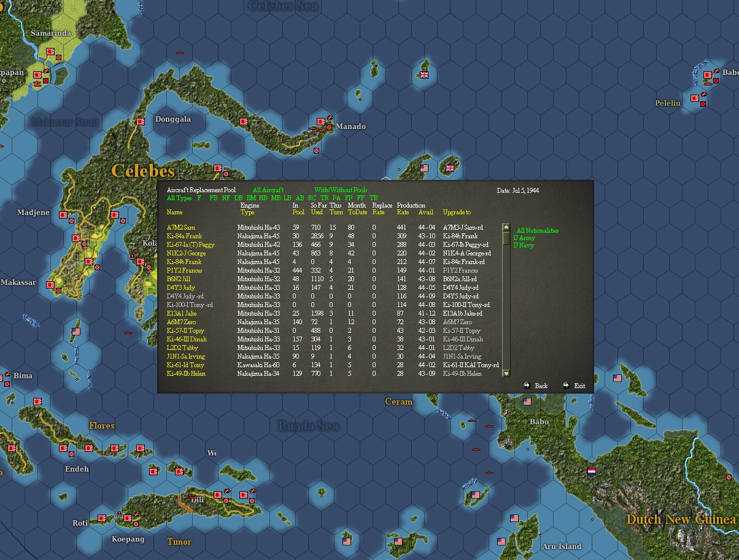The image size is (739, 560).
Task: Click the Exit arrow icon
Action: click(566, 386)
